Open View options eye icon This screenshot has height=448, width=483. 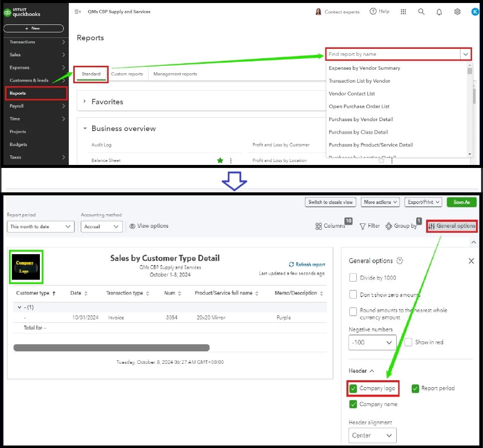133,226
